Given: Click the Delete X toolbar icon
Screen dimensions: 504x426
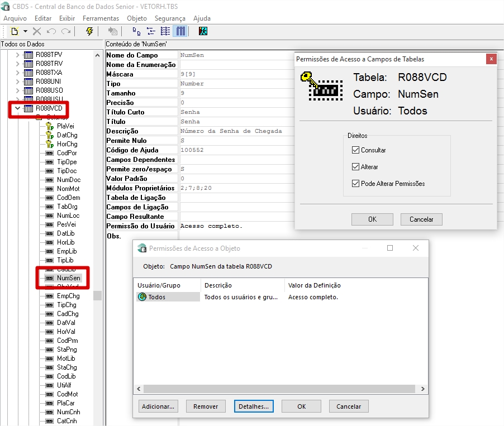Looking at the screenshot, I should pos(37,31).
